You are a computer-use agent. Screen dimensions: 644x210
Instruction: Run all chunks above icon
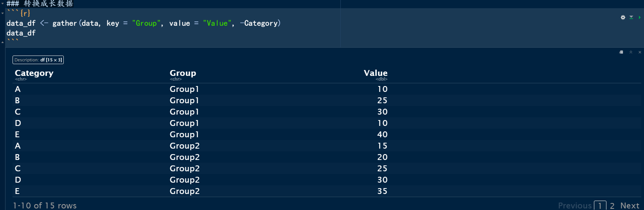(631, 17)
